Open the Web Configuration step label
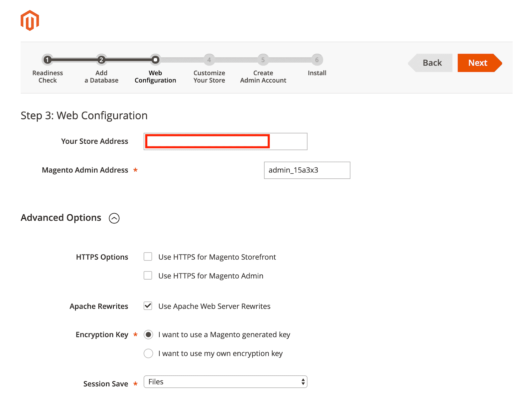Image resolution: width=532 pixels, height=399 pixels. (155, 77)
